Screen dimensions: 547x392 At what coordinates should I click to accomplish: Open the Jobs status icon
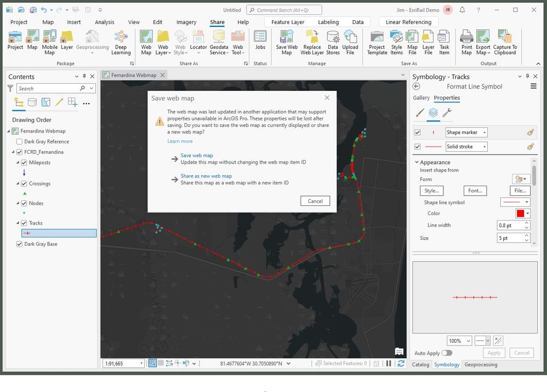[260, 40]
